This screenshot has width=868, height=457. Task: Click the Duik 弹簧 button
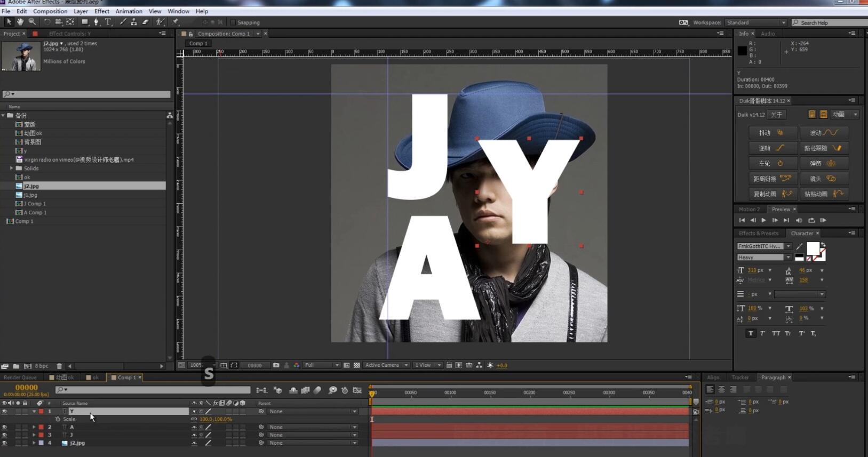click(824, 163)
